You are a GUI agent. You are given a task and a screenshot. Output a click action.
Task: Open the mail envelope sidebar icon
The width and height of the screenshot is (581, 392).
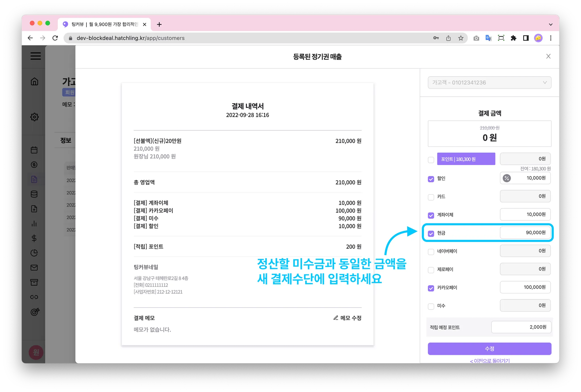34,268
